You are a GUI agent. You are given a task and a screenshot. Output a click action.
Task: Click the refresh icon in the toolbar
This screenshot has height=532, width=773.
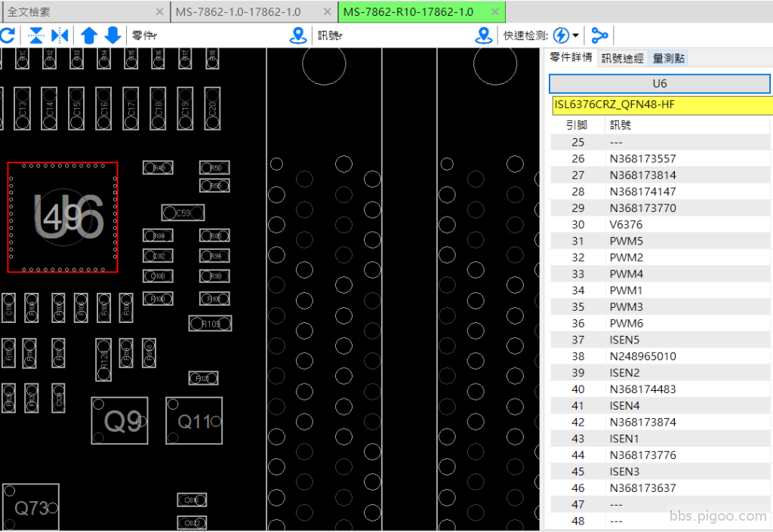pyautogui.click(x=7, y=35)
